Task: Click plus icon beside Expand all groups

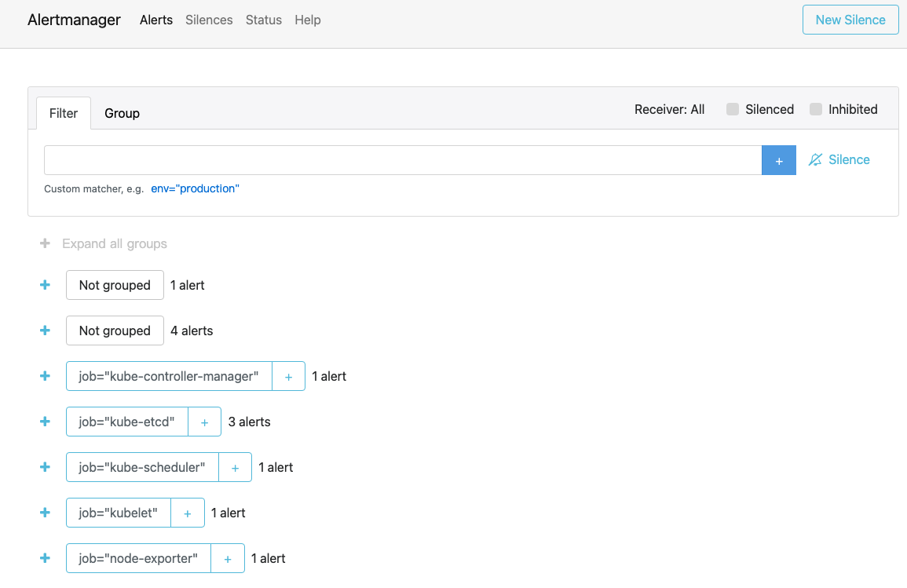Action: pyautogui.click(x=45, y=244)
